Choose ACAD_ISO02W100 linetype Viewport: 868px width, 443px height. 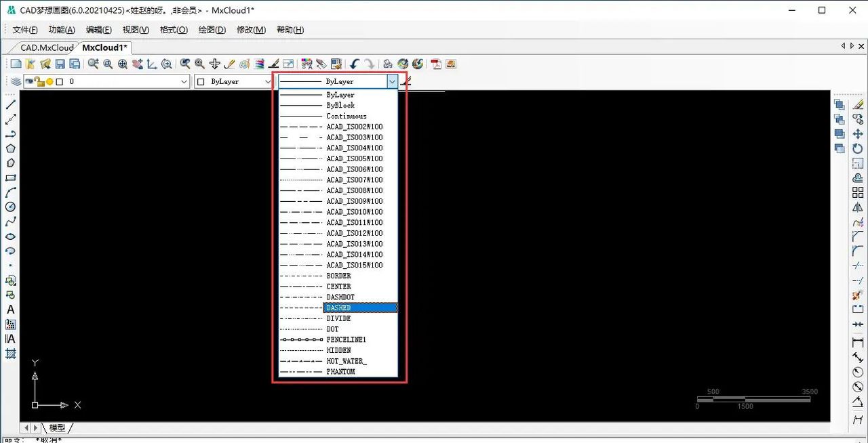tap(338, 127)
